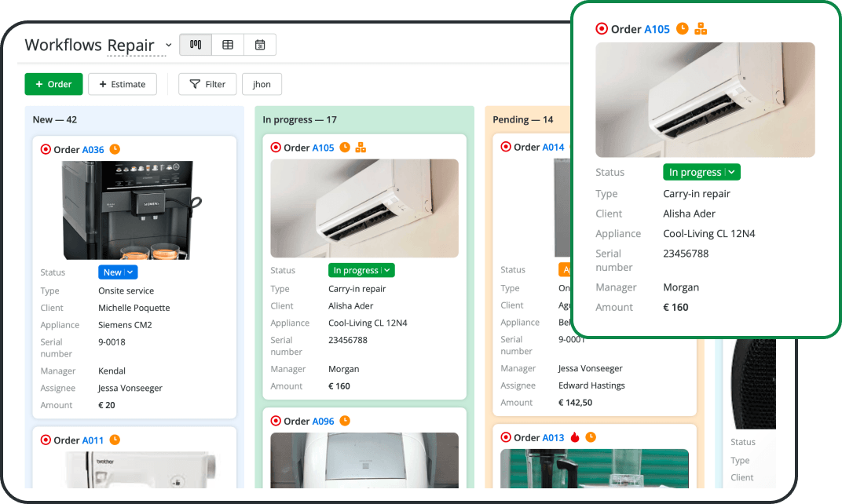Open Order A011 link
This screenshot has width=842, height=504.
[x=93, y=440]
